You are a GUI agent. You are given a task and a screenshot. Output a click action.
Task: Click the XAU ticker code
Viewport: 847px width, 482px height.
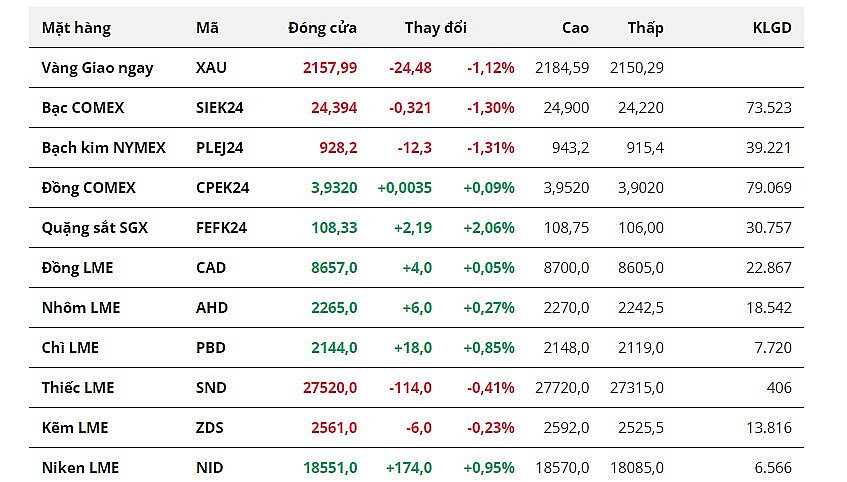(x=212, y=68)
